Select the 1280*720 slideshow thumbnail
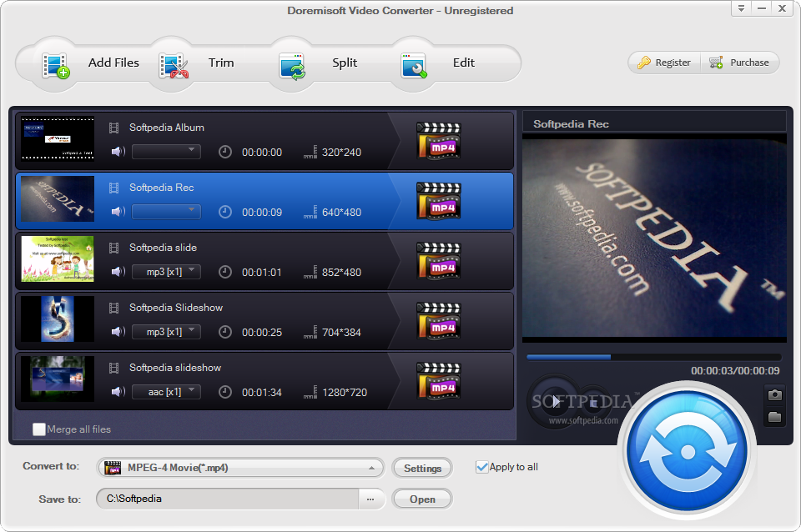This screenshot has height=532, width=801. (x=58, y=379)
